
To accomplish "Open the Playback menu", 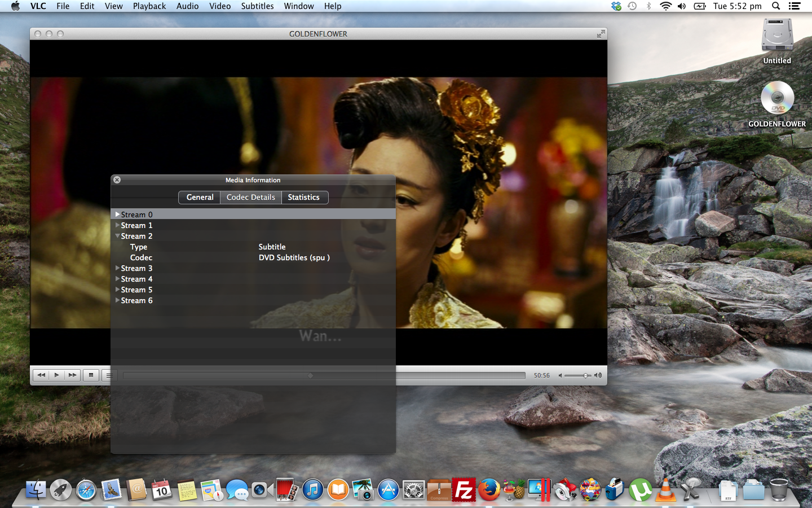I will 149,6.
